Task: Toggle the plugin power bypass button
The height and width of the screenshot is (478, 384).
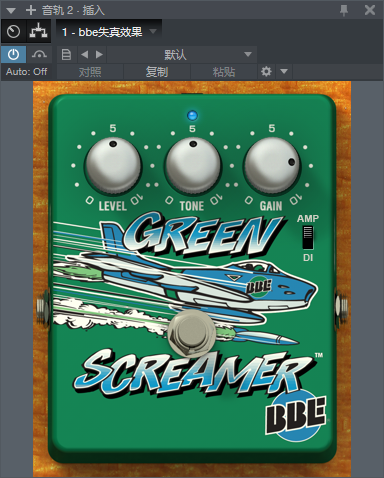Action: pos(13,54)
